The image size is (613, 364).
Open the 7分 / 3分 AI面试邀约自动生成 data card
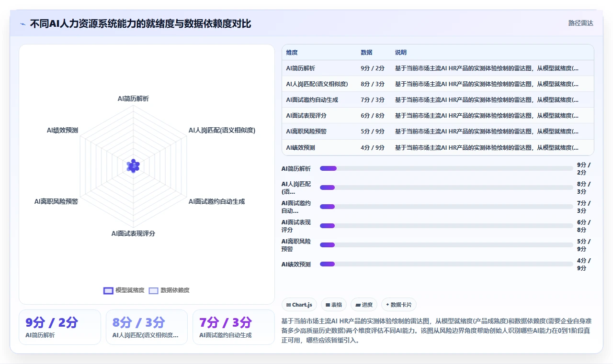pyautogui.click(x=234, y=327)
